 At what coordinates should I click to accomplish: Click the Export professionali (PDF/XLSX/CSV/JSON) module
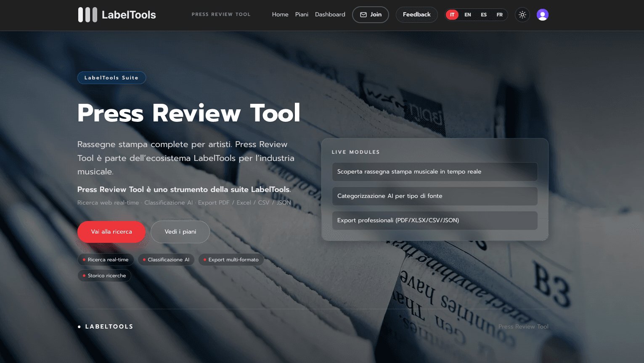435,220
